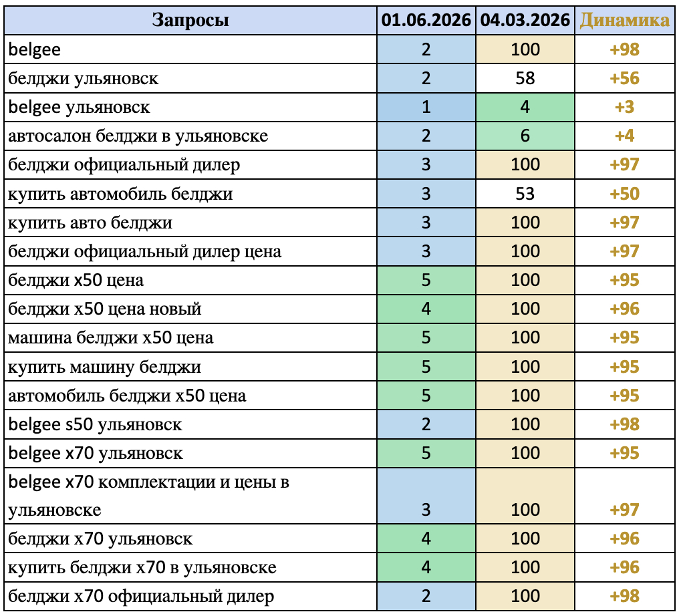Select value 100 in 'купить белджи х70 в ульяновске' row
Image resolution: width=679 pixels, height=616 pixels.
[525, 567]
